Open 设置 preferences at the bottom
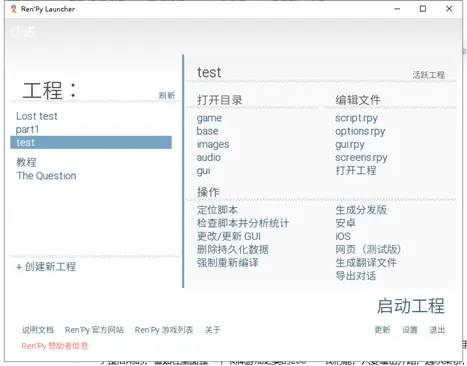This screenshot has width=467, height=366. [410, 330]
